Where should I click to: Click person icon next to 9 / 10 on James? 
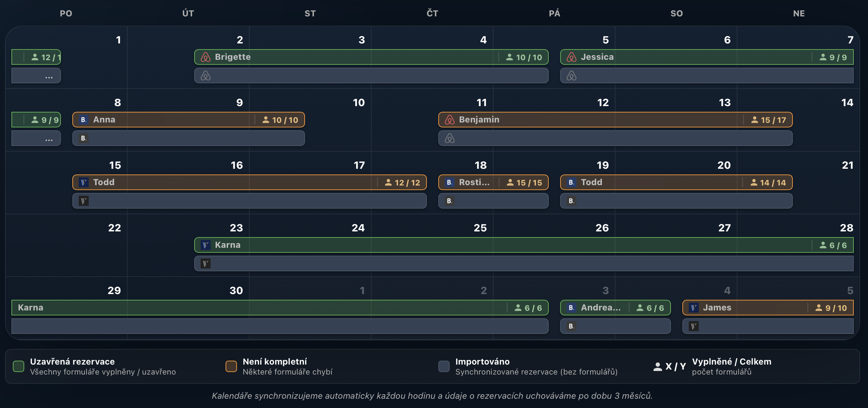coord(819,308)
